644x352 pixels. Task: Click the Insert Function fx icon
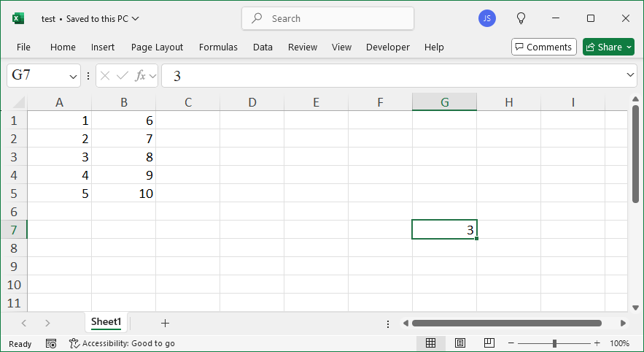point(141,76)
